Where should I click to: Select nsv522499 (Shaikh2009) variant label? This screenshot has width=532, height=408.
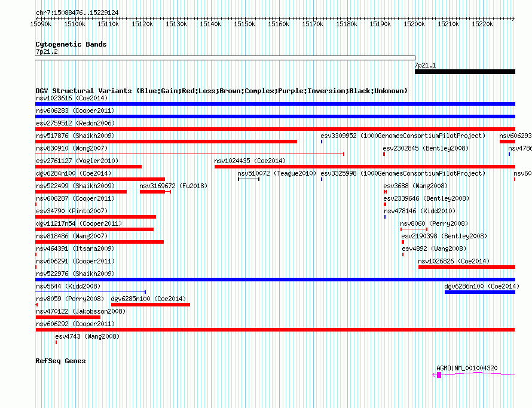[75, 186]
